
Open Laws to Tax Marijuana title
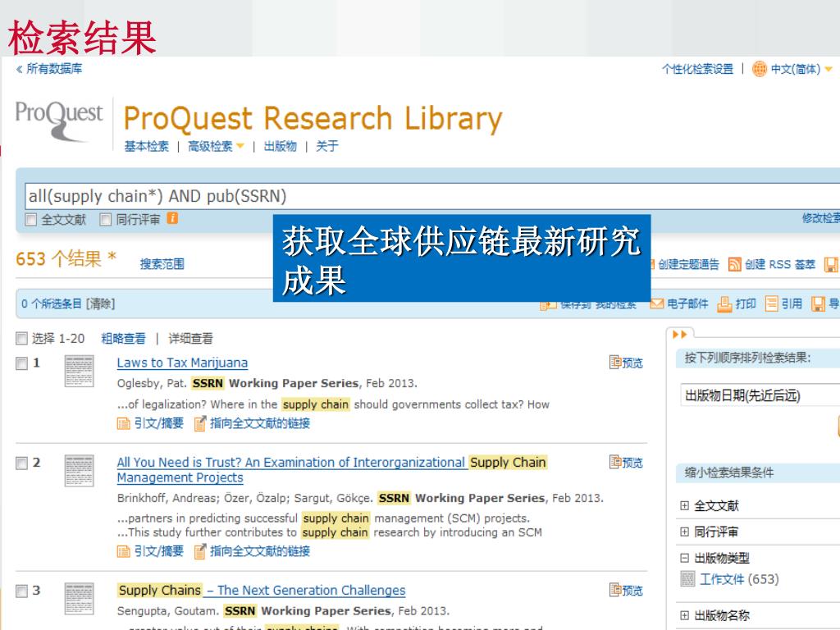tap(182, 363)
